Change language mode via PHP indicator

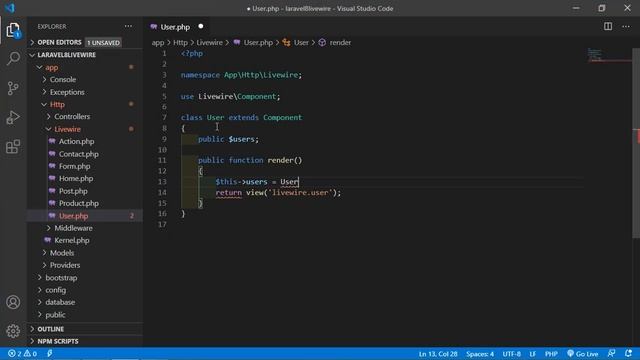coord(551,354)
